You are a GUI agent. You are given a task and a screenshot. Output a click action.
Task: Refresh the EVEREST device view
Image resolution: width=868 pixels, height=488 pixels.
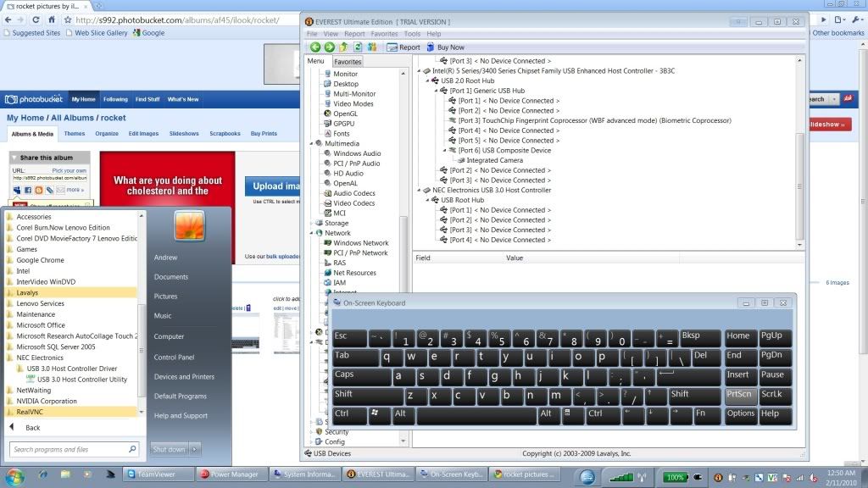pos(358,47)
